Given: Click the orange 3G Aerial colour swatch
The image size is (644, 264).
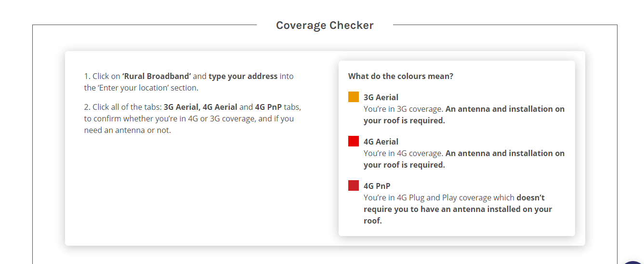Looking at the screenshot, I should [x=354, y=97].
